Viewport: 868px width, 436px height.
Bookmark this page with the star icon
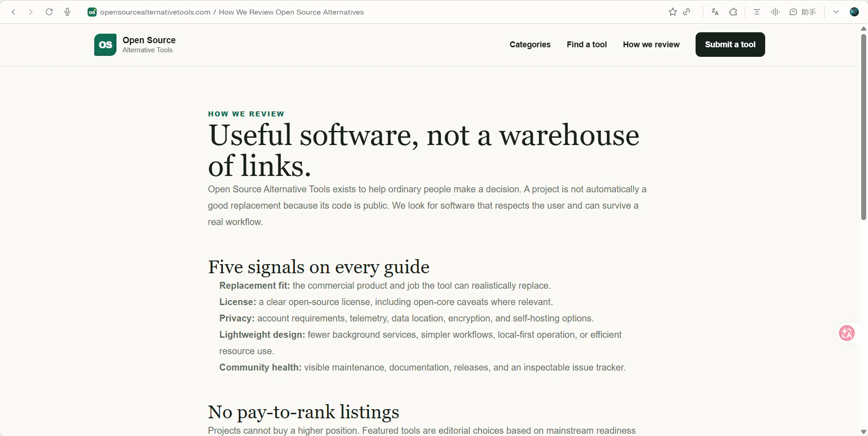pos(673,12)
